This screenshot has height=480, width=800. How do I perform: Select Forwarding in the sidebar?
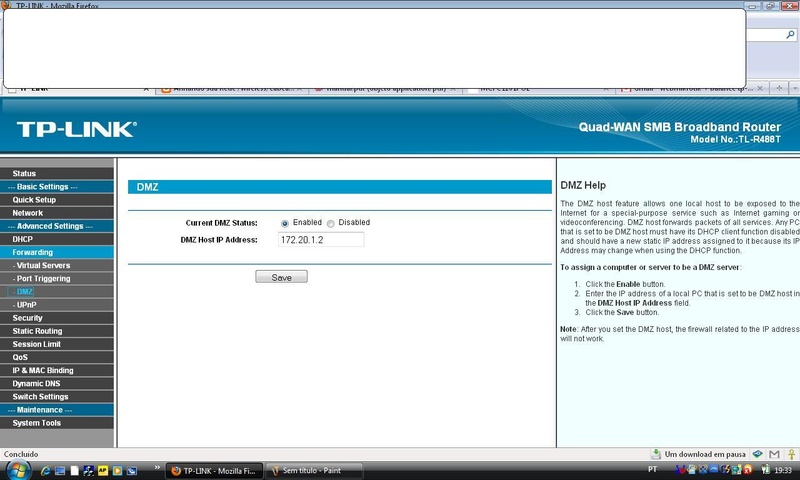tap(57, 252)
